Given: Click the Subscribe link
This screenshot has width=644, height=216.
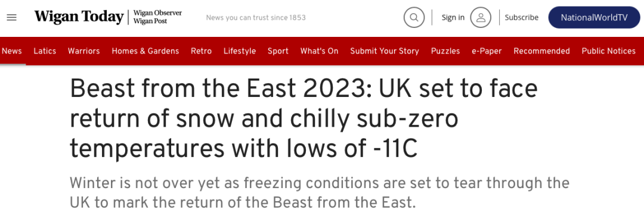Looking at the screenshot, I should tap(522, 18).
